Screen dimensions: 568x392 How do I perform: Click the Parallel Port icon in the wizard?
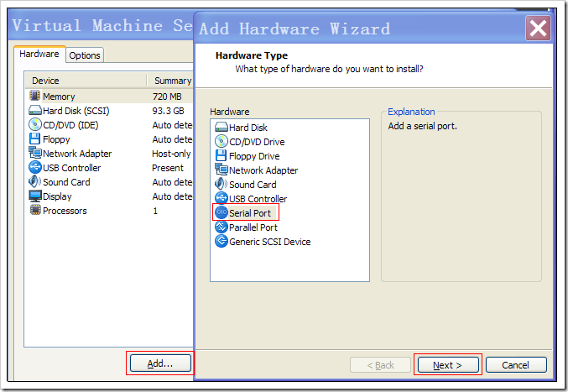221,227
